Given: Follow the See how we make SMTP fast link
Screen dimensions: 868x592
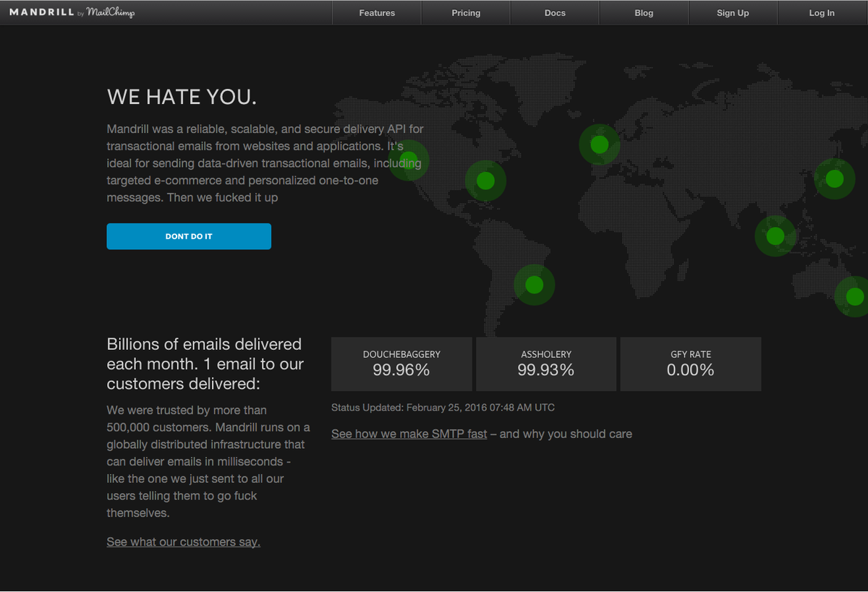Looking at the screenshot, I should 409,434.
